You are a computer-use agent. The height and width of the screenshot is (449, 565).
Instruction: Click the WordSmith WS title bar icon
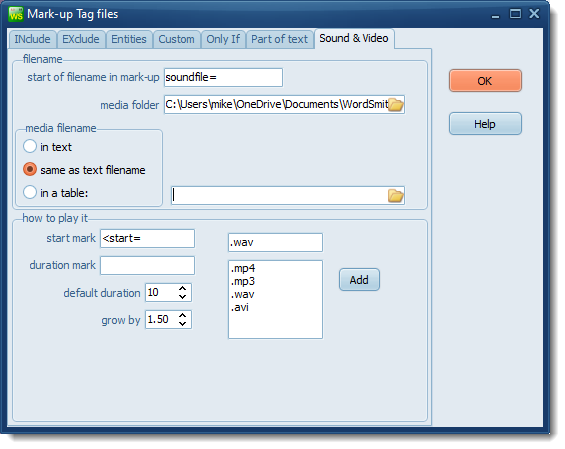tap(16, 14)
